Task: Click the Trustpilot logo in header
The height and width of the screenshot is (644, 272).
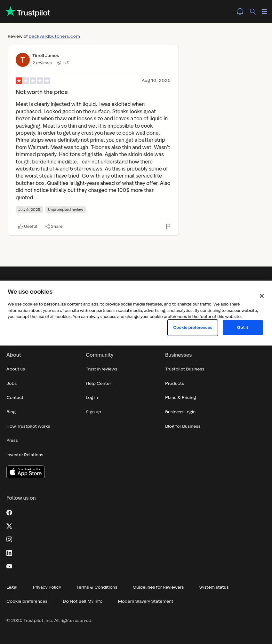Action: click(28, 12)
